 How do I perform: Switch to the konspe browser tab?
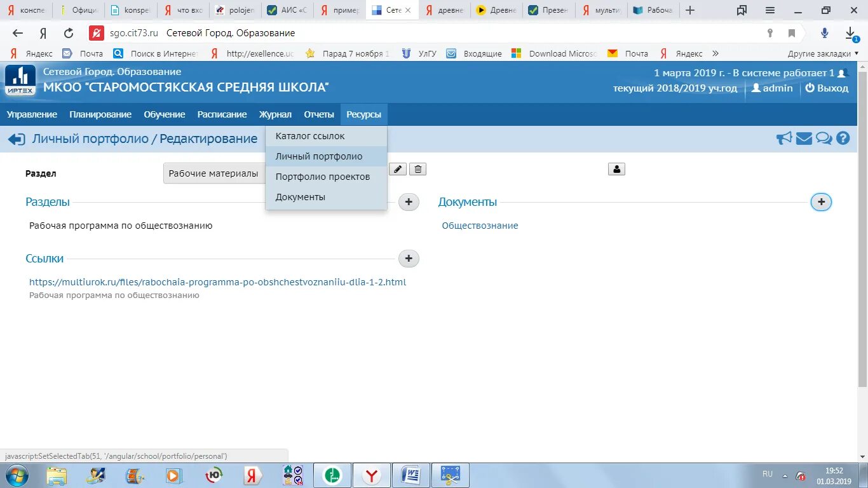[130, 10]
